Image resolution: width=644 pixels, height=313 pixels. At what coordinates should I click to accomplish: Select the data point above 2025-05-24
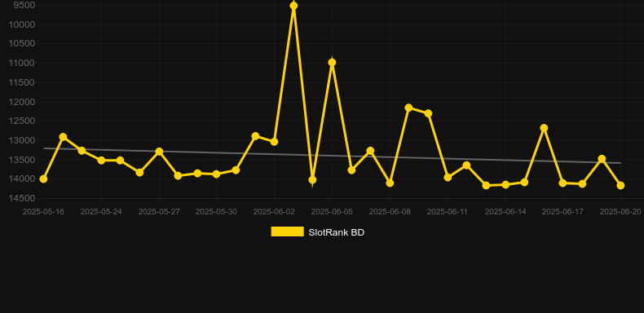point(101,161)
